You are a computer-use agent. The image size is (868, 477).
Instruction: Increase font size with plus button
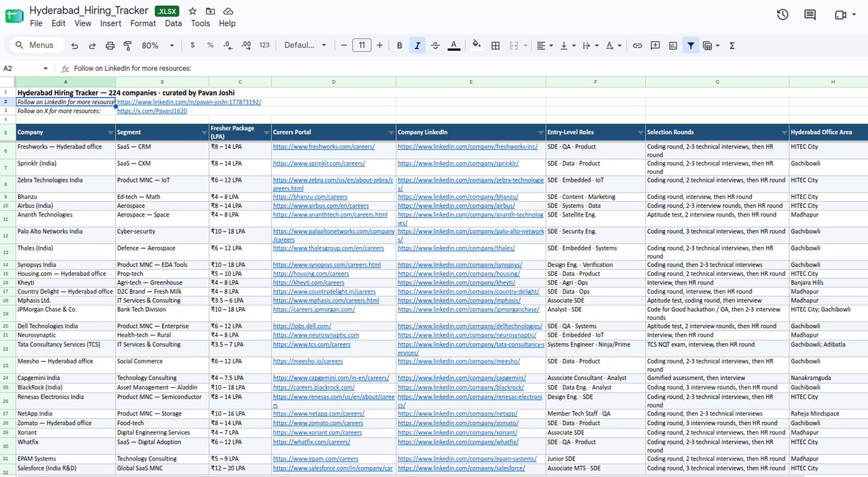(x=380, y=45)
